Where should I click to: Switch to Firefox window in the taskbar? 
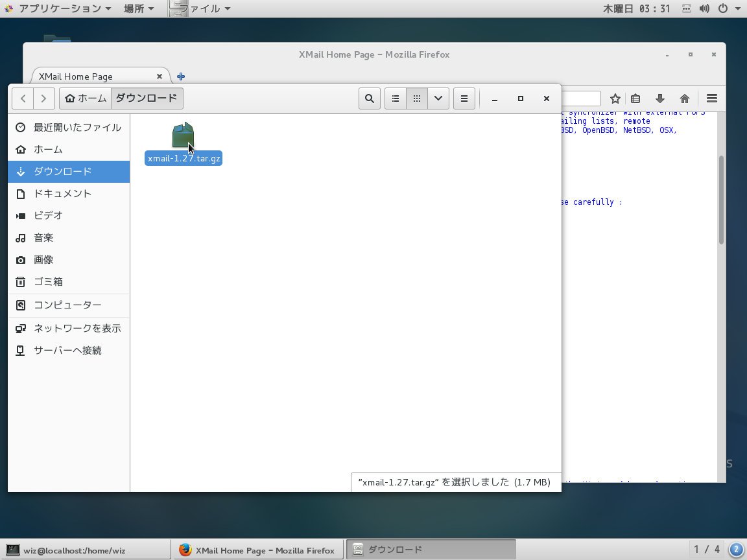[257, 550]
